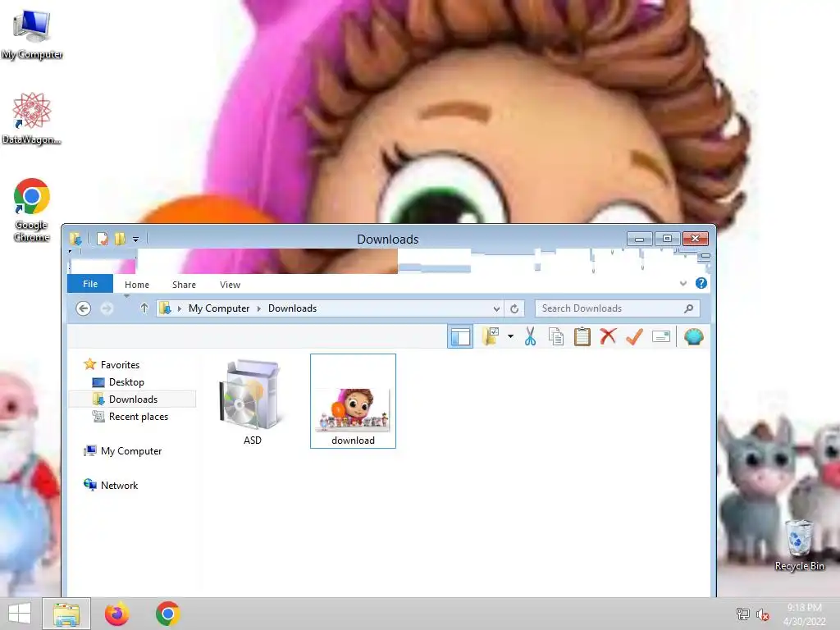Click the red X Delete icon
This screenshot has height=630, width=840.
[608, 337]
